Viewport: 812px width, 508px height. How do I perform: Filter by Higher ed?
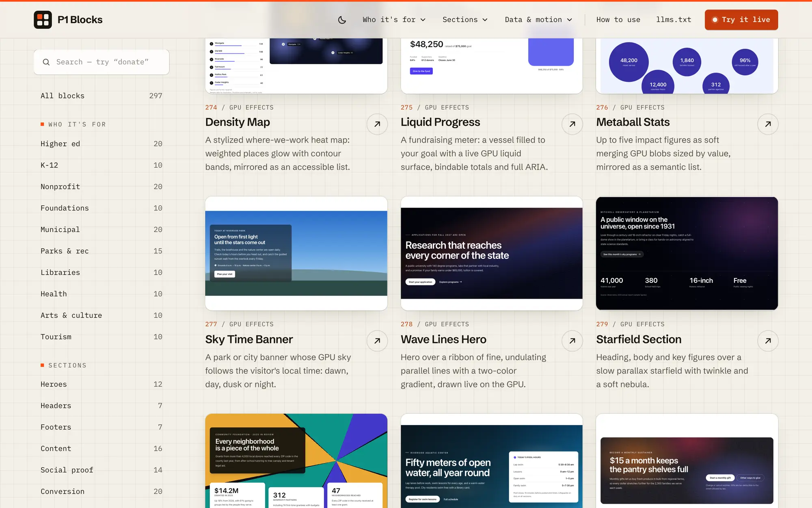pyautogui.click(x=101, y=144)
